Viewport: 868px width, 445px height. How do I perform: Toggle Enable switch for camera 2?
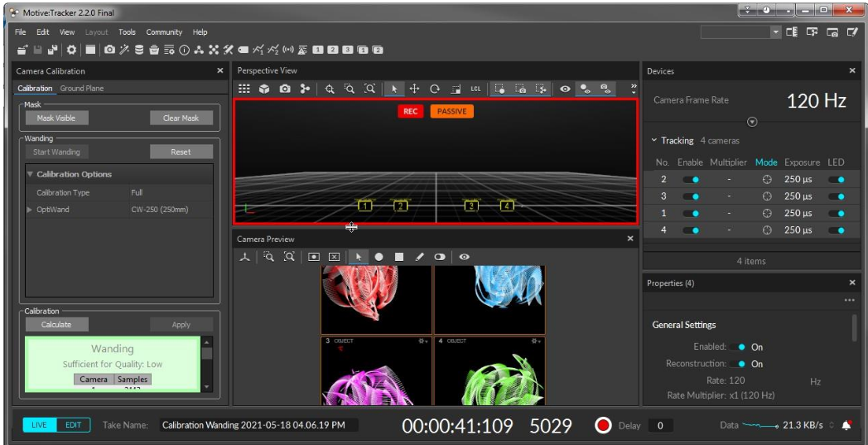tap(691, 179)
